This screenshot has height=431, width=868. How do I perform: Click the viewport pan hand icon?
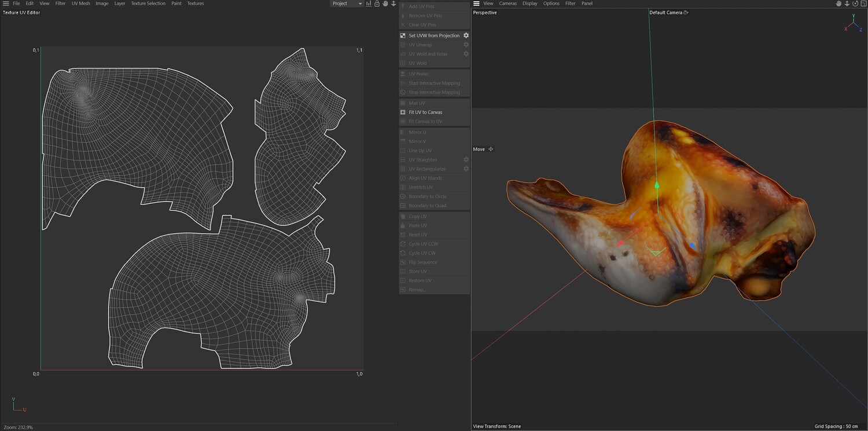point(838,3)
